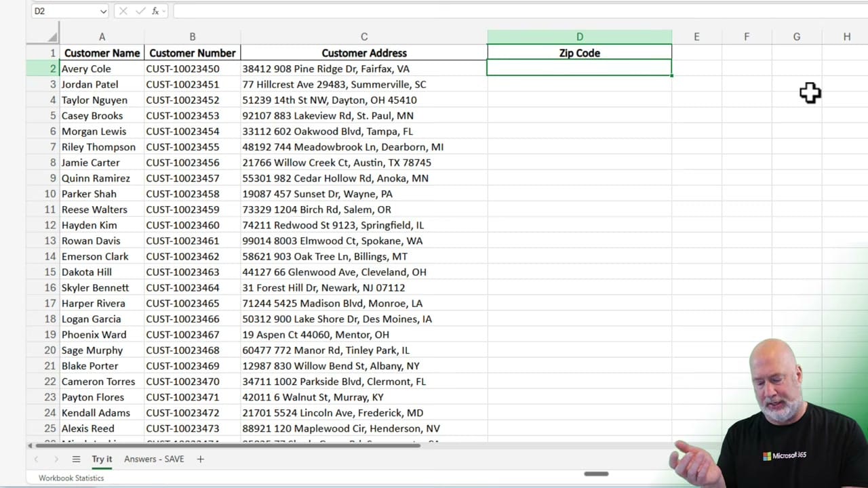
Task: Select column D by its header
Action: (x=579, y=36)
